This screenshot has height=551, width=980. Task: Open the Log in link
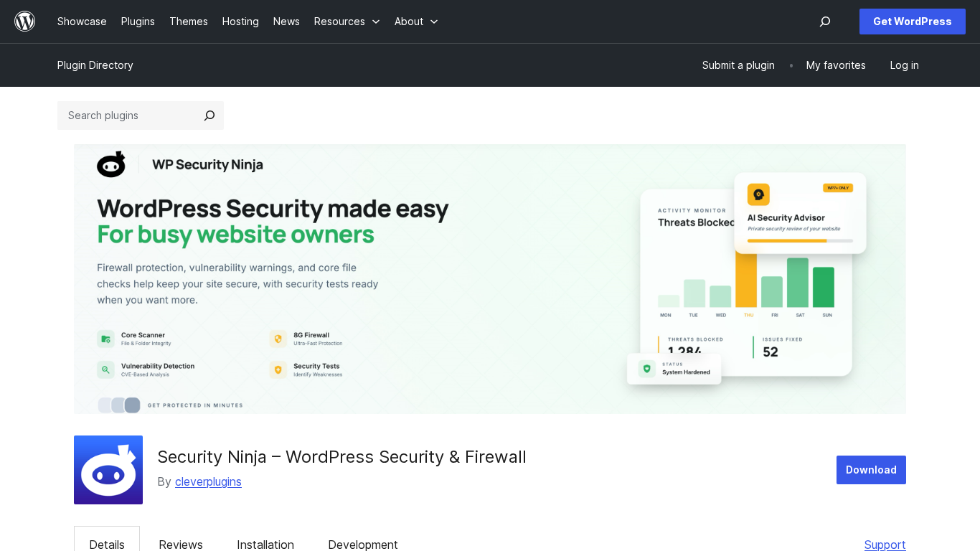point(904,65)
